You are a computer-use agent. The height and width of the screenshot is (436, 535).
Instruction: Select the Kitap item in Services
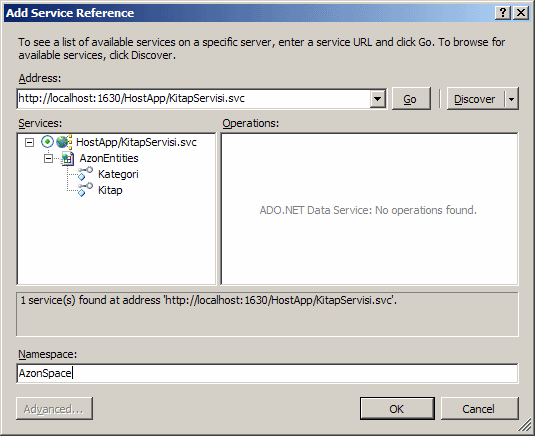(x=110, y=190)
